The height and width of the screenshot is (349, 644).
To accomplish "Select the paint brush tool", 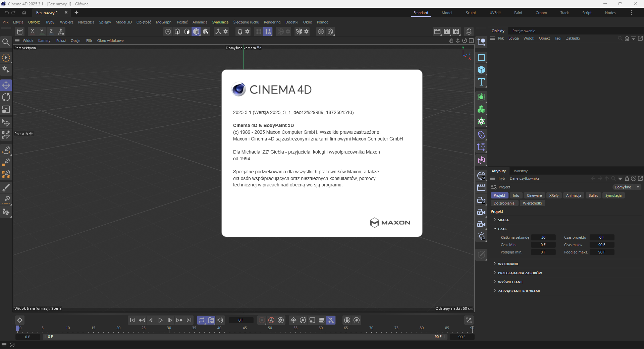I will click(6, 187).
